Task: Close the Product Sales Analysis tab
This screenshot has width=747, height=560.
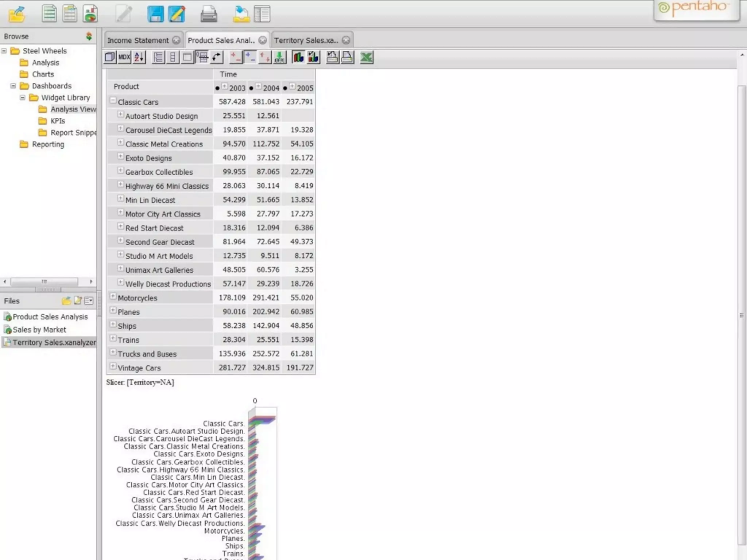Action: (x=263, y=40)
